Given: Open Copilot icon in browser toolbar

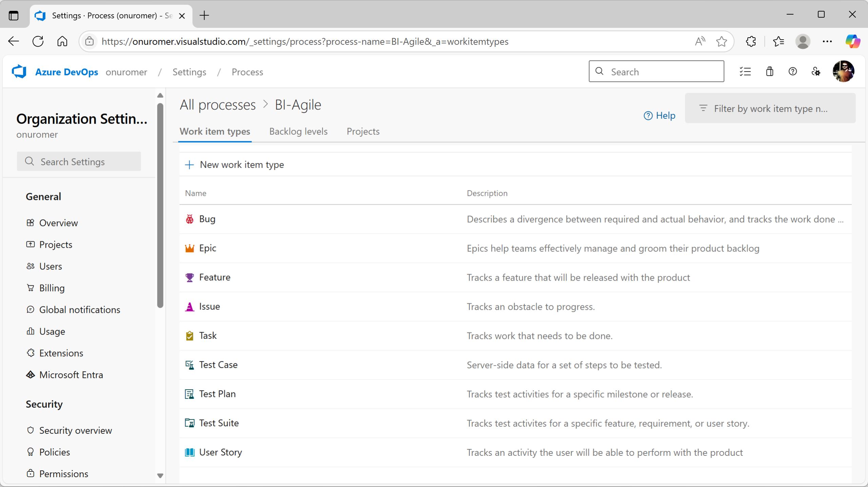Looking at the screenshot, I should coord(852,41).
